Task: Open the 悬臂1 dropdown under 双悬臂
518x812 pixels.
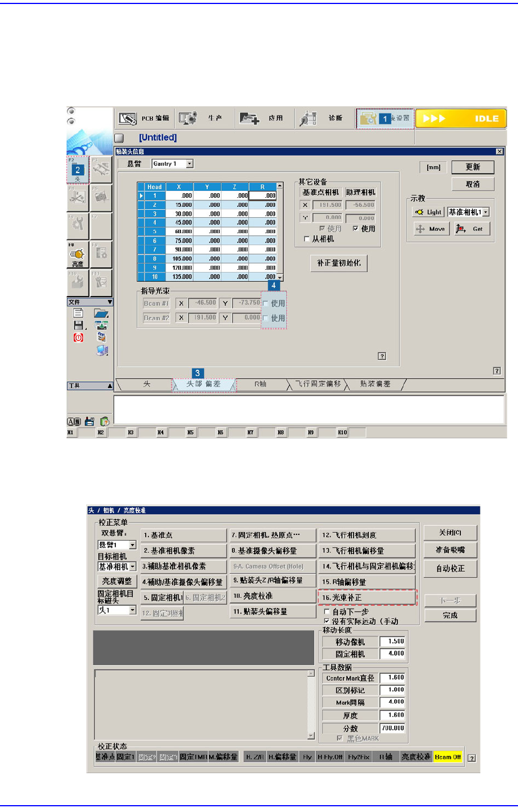Action: [x=132, y=545]
